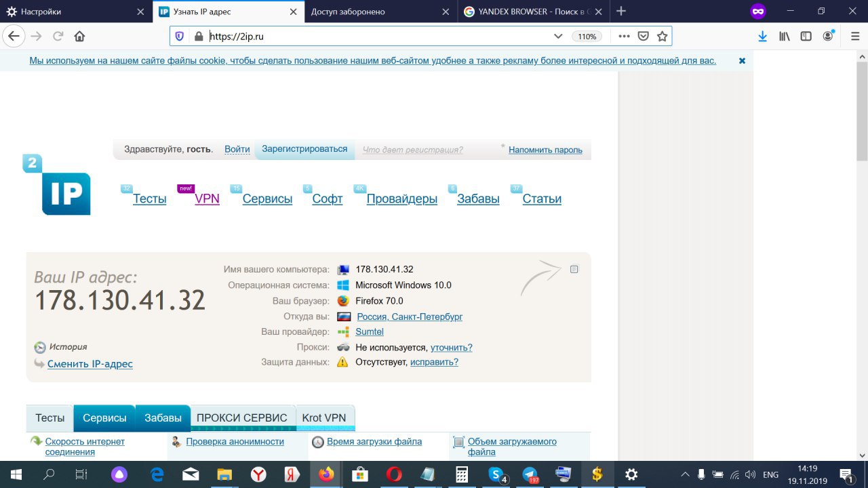Image resolution: width=868 pixels, height=488 pixels.
Task: Toggle the sidebar view icon
Action: [806, 36]
